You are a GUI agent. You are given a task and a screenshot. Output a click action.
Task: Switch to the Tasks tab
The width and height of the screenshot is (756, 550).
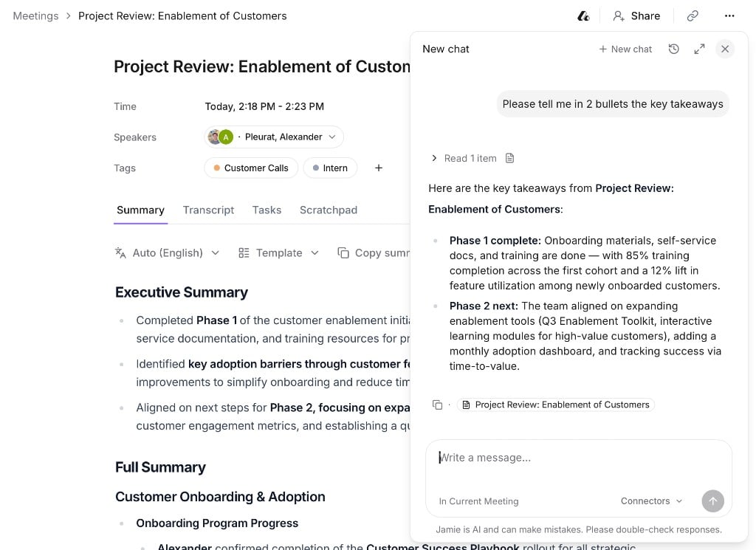pos(267,210)
